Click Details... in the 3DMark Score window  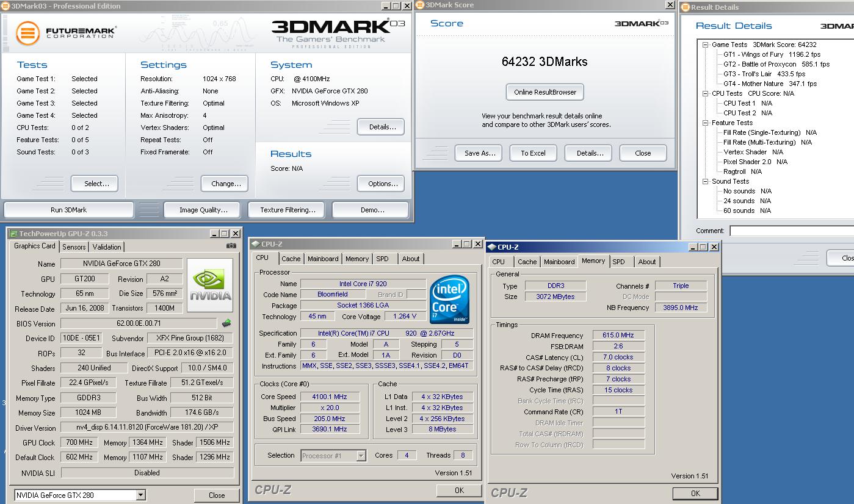tap(590, 153)
